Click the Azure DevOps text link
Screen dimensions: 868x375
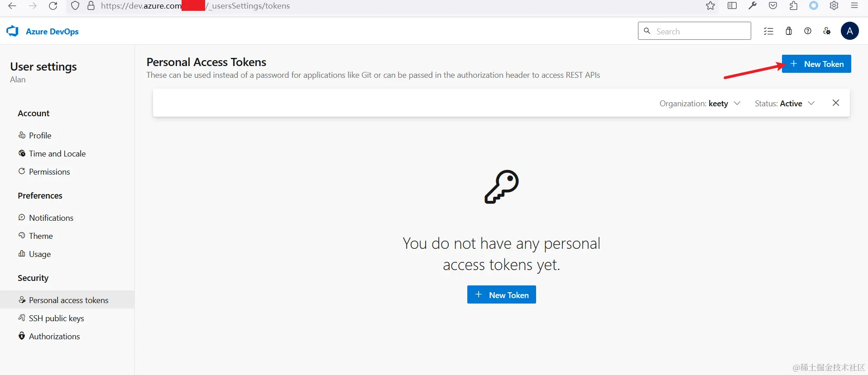(x=52, y=31)
